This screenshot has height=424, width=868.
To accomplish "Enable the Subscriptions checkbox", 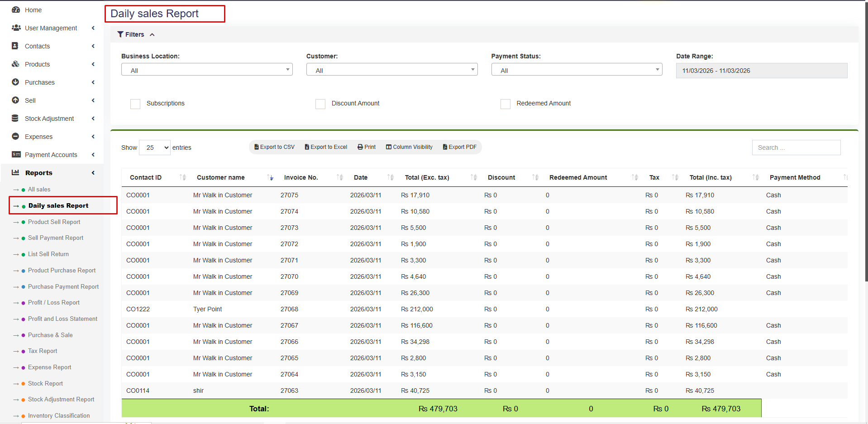I will (135, 104).
